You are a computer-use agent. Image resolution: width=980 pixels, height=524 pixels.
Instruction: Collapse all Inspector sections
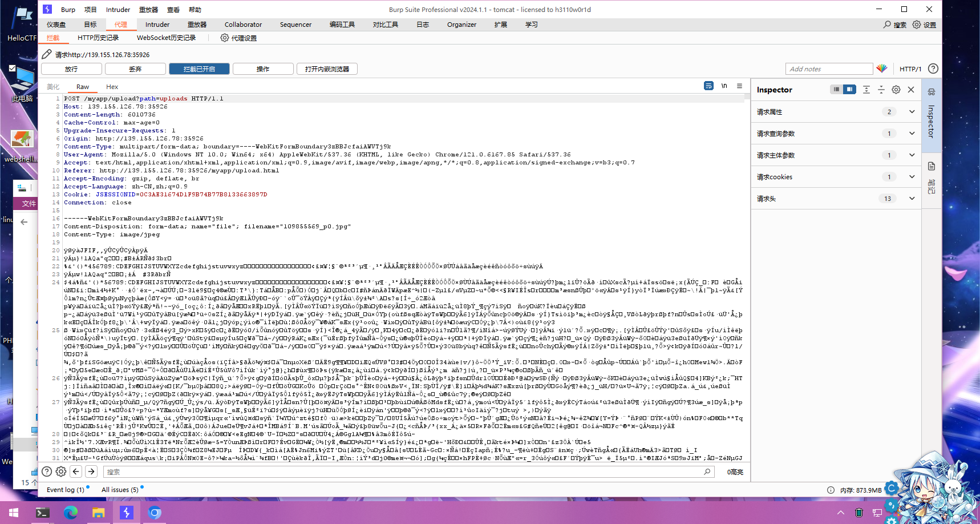tap(881, 90)
